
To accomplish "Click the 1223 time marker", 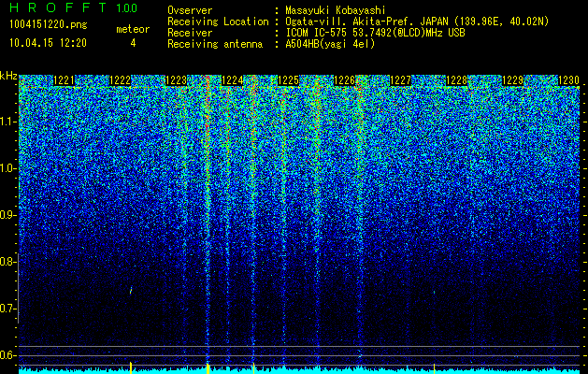I will [177, 80].
